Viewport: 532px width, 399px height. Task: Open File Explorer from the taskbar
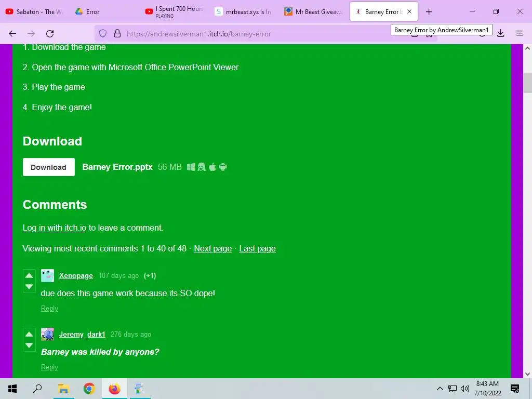pos(63,389)
